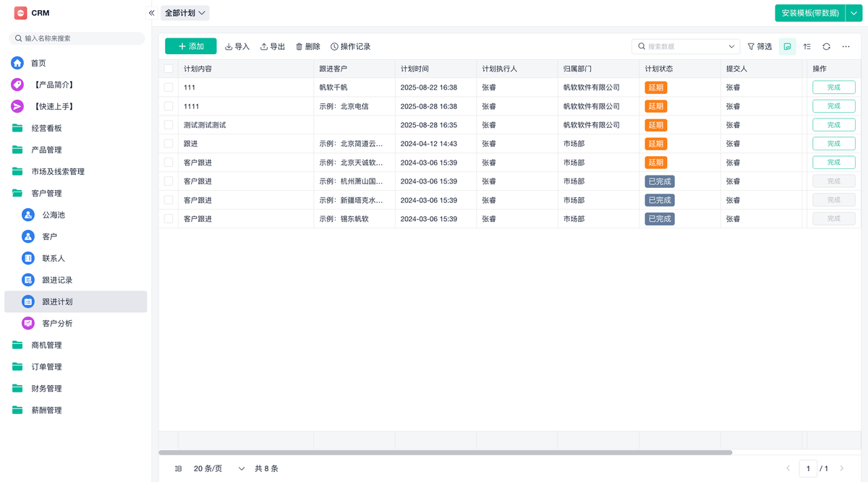Click the 公海池 sidebar icon
868x482 pixels.
(x=28, y=215)
